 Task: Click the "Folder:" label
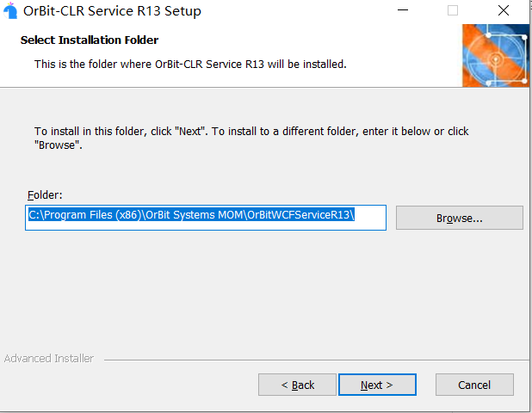[x=45, y=195]
